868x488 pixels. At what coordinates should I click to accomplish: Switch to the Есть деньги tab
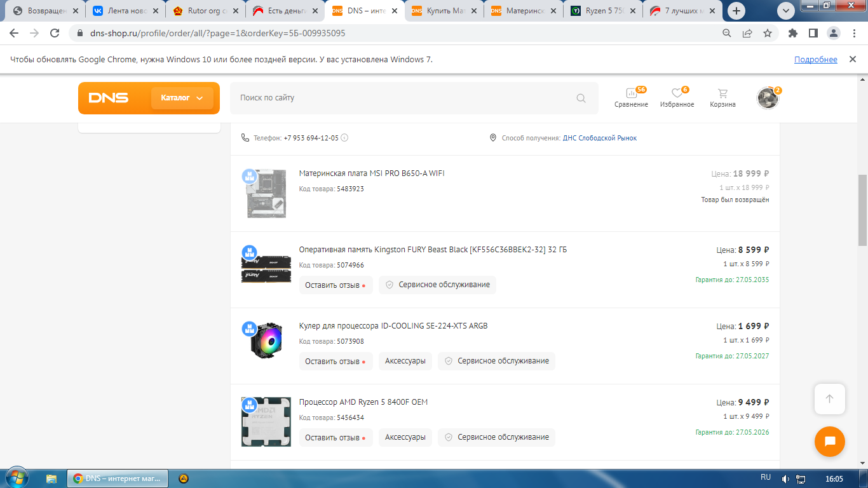tap(285, 11)
